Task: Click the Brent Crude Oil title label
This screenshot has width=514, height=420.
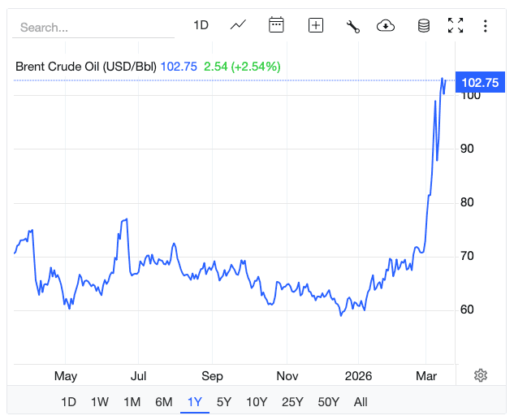Action: (86, 67)
